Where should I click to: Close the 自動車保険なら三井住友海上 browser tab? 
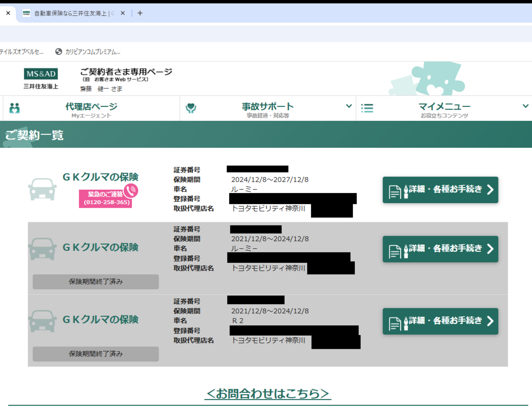122,13
